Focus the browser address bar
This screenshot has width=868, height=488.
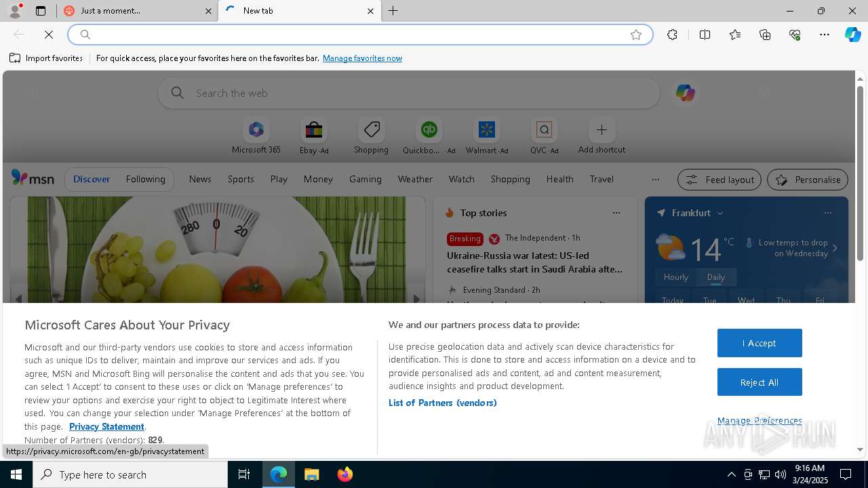(359, 35)
